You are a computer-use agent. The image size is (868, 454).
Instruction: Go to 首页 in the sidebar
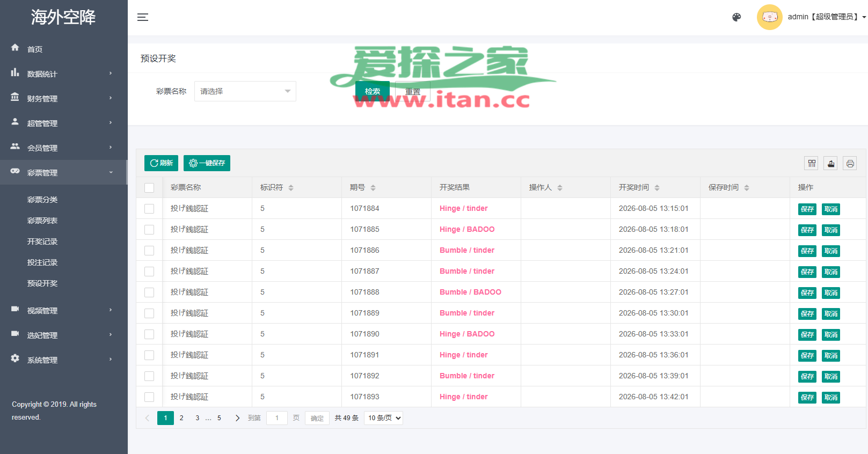(35, 49)
